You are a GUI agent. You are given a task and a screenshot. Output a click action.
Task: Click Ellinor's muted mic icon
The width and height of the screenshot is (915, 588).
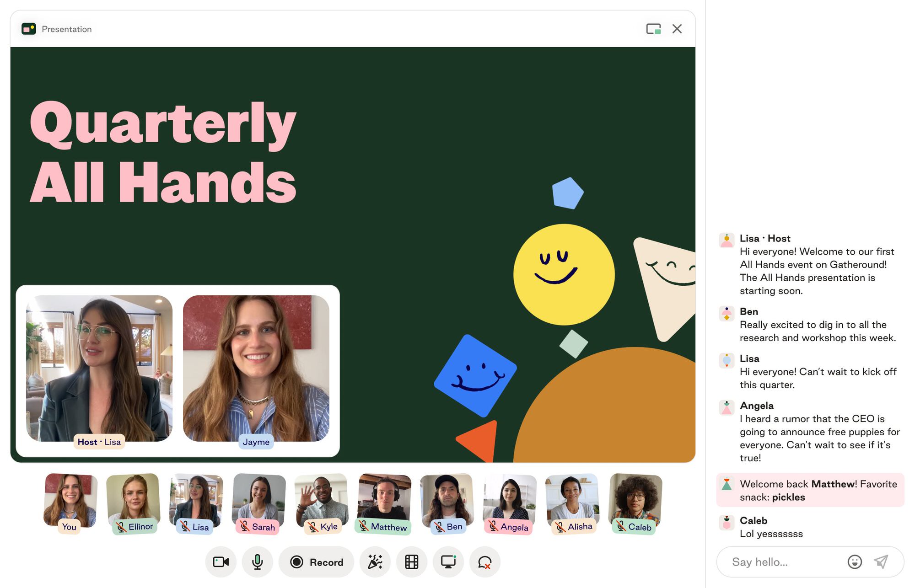click(121, 527)
